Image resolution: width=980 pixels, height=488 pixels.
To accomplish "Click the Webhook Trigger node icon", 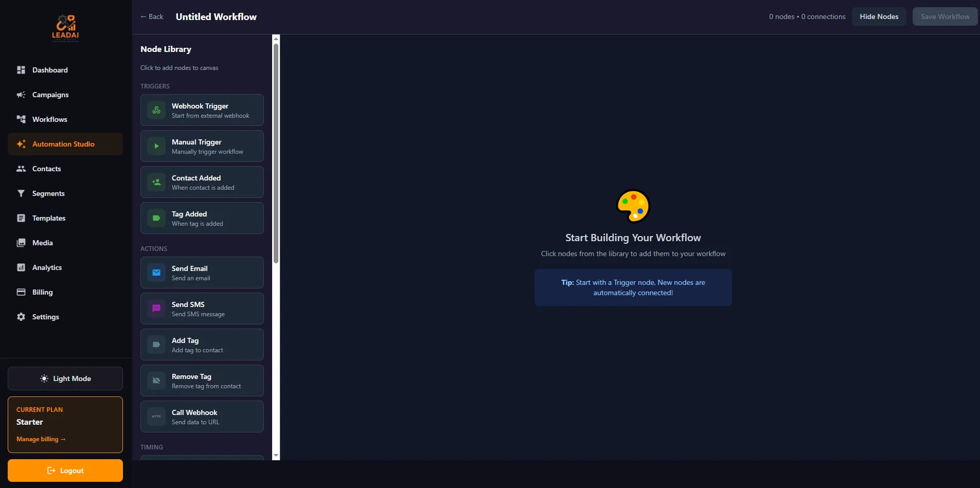I will 156,110.
